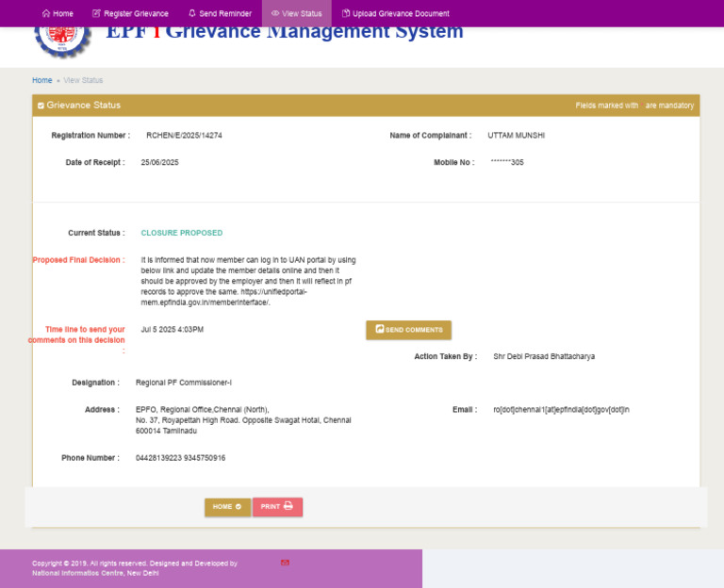Click the EPFO Regional Office address text
The height and width of the screenshot is (588, 724).
tap(243, 420)
